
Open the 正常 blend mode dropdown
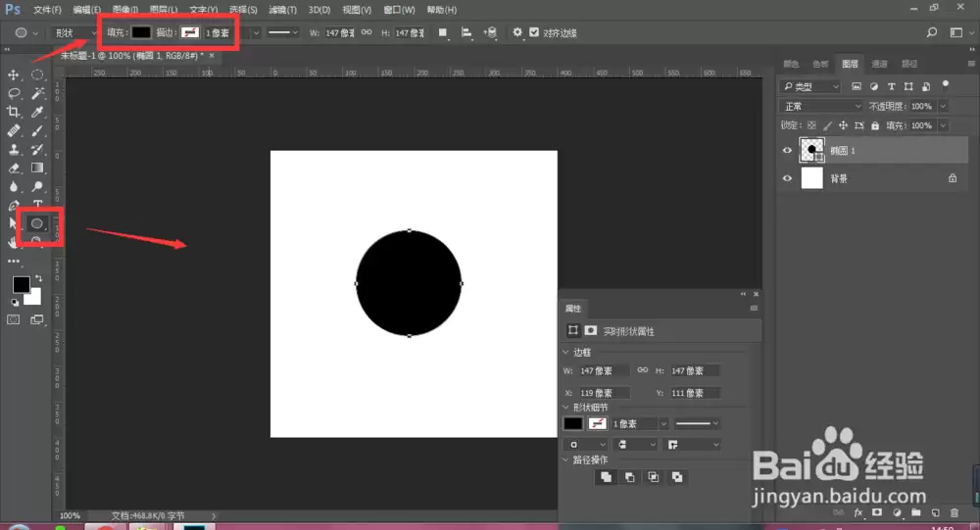(x=822, y=106)
